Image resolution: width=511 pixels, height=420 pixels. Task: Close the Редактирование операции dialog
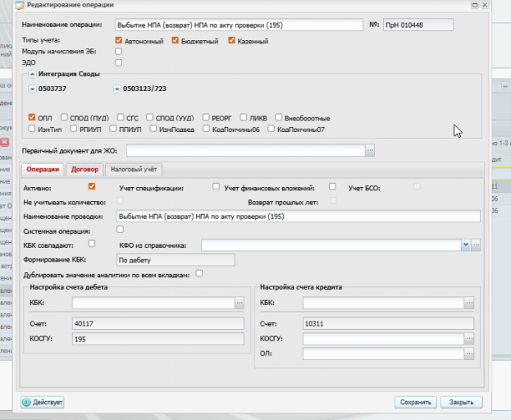coord(485,5)
